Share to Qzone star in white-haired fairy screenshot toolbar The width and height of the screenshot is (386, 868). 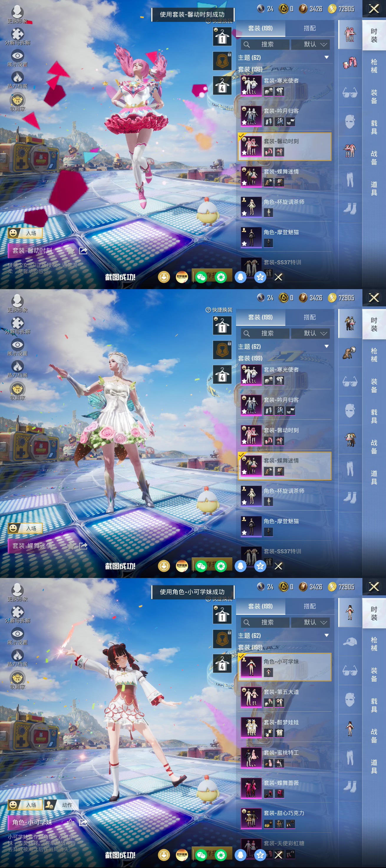(x=260, y=566)
